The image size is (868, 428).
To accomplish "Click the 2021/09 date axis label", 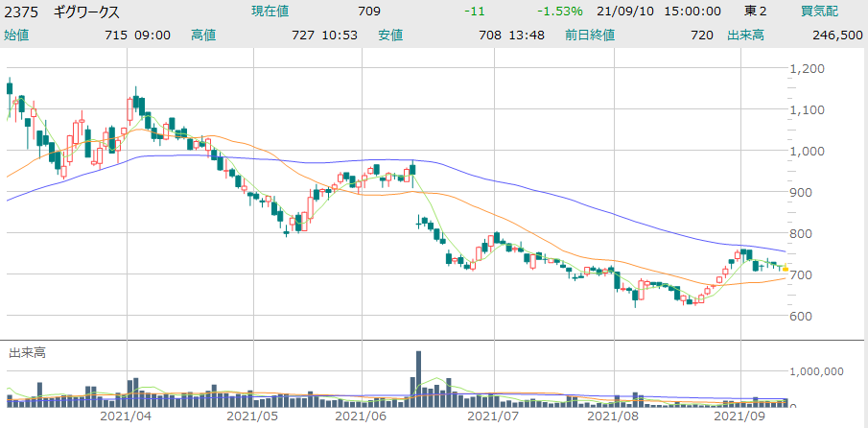I will [741, 417].
